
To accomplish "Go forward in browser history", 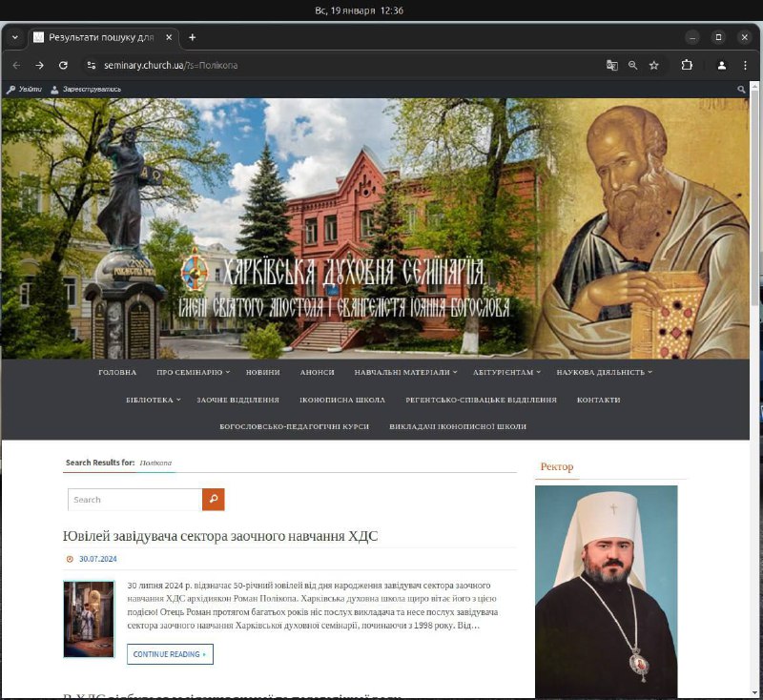I will coord(39,65).
